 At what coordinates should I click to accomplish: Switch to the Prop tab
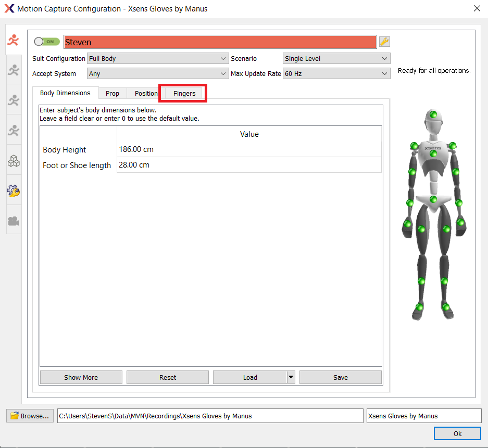(112, 94)
